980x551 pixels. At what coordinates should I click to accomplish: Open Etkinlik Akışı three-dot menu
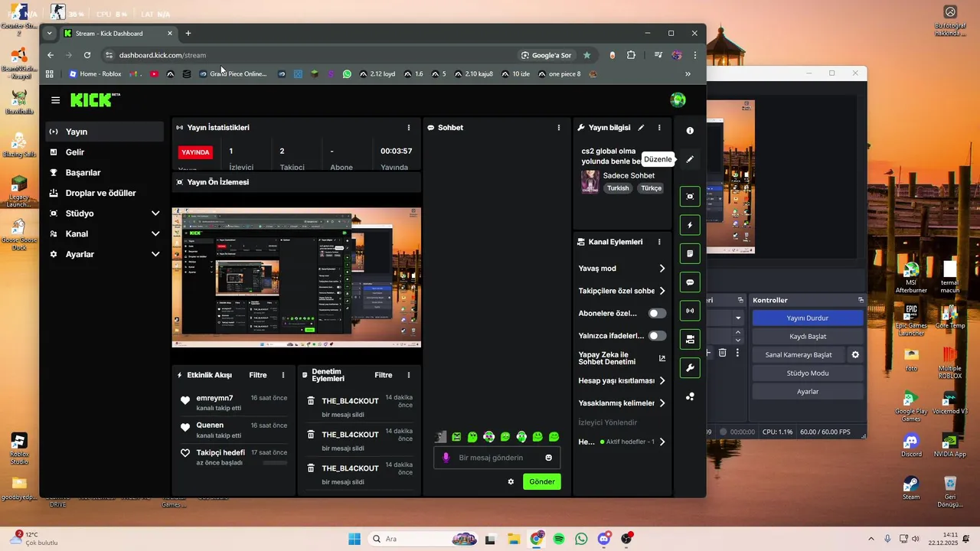(x=283, y=375)
